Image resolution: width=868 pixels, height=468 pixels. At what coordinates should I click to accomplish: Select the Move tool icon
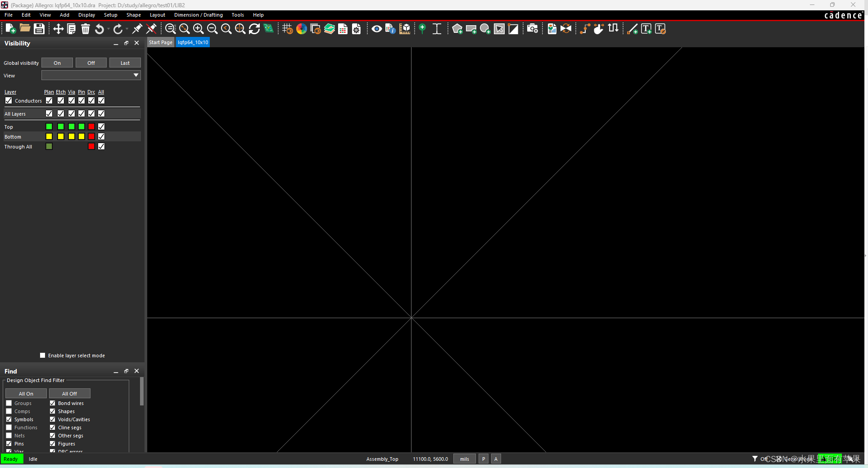58,29
